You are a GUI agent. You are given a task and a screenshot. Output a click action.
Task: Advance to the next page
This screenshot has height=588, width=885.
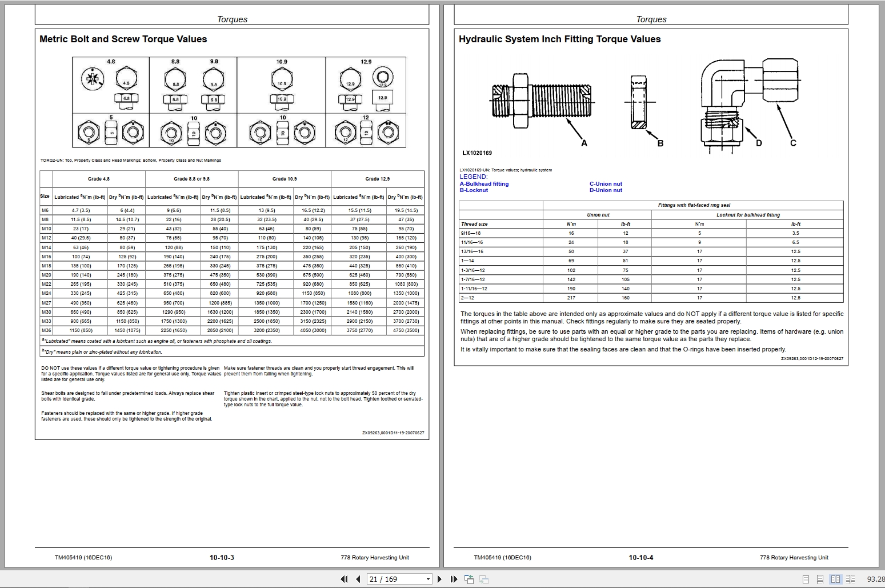[439, 579]
